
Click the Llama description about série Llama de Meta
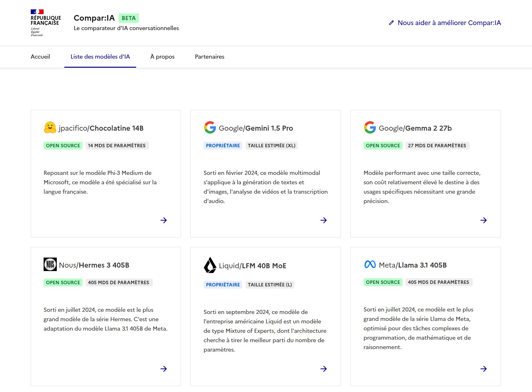pyautogui.click(x=418, y=328)
